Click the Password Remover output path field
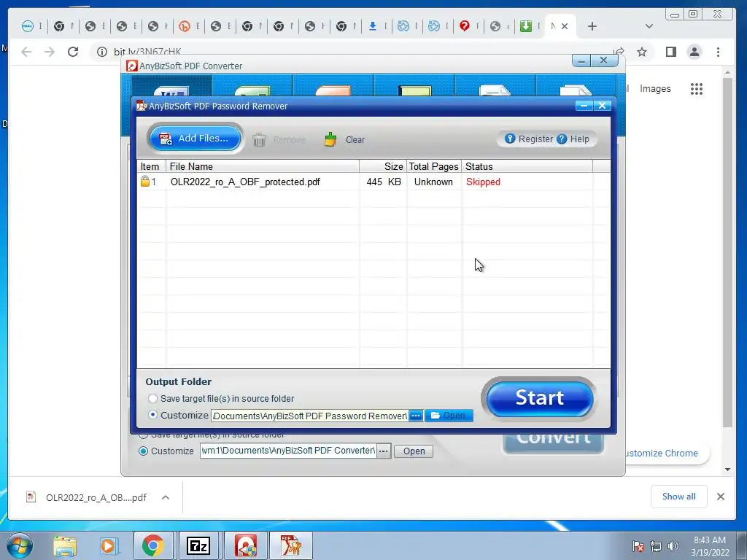This screenshot has height=560, width=747. 309,416
